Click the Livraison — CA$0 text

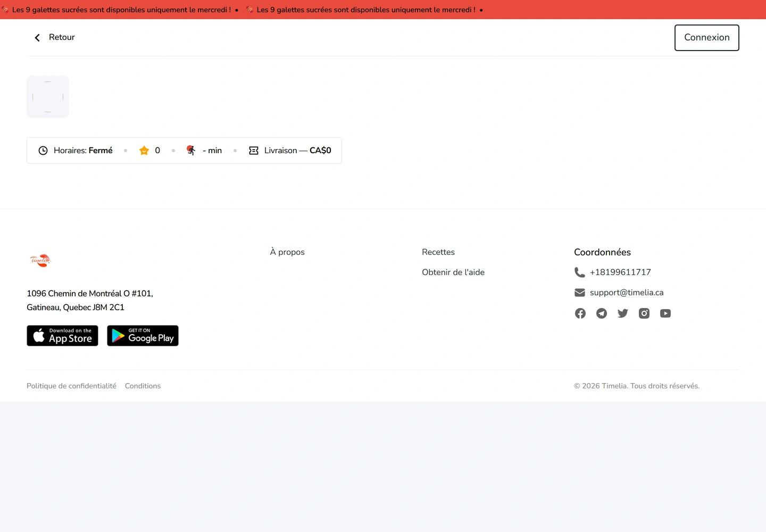(298, 151)
